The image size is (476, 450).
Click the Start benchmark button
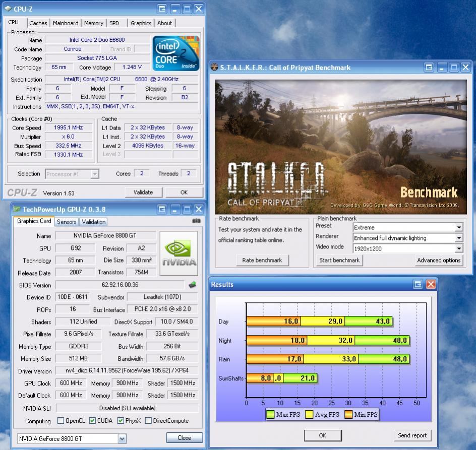point(339,260)
